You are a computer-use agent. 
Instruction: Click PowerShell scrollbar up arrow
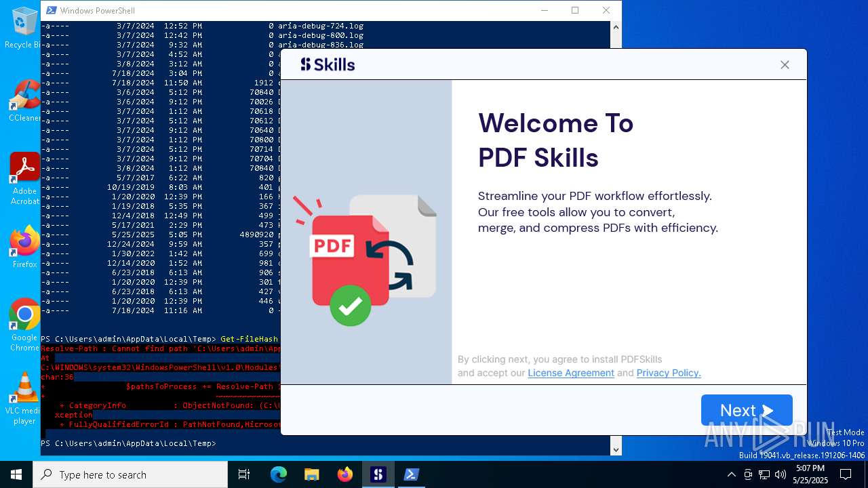point(616,27)
